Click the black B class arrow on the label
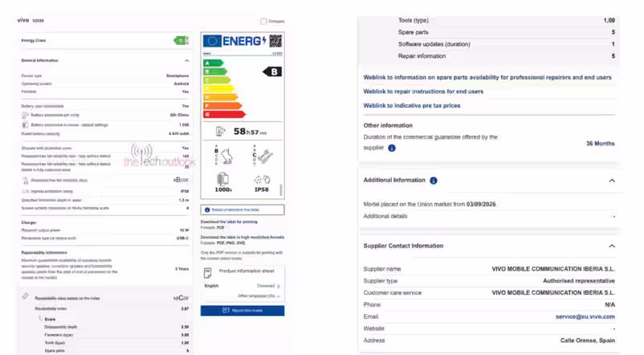644x355 pixels. tap(272, 72)
